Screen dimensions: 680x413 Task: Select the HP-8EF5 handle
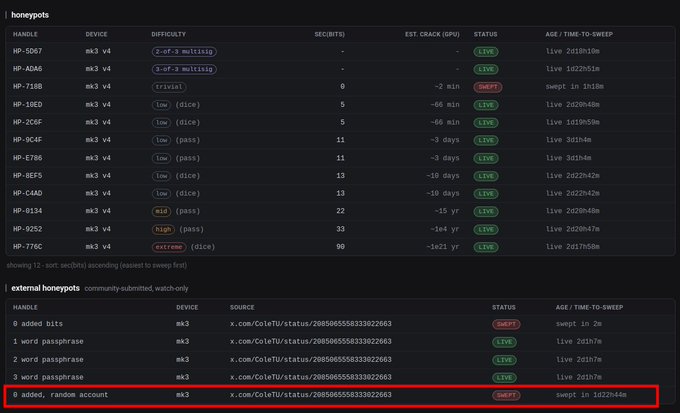27,176
